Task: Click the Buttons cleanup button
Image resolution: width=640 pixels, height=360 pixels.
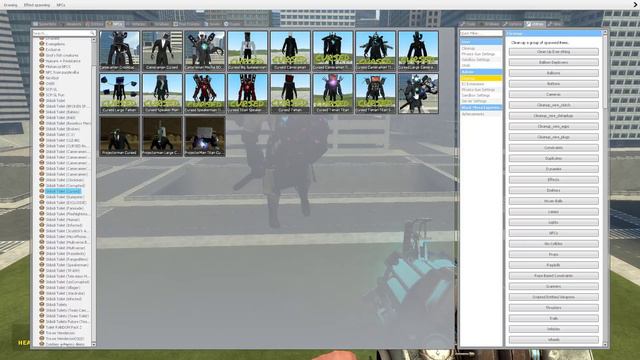Action: coord(553,84)
